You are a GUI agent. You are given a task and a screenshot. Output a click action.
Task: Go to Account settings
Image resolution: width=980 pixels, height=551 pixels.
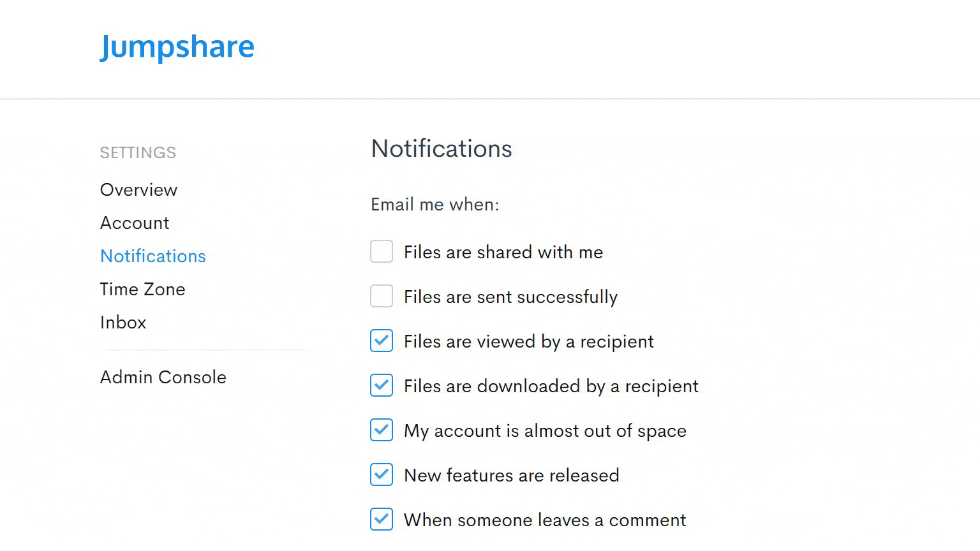(135, 223)
